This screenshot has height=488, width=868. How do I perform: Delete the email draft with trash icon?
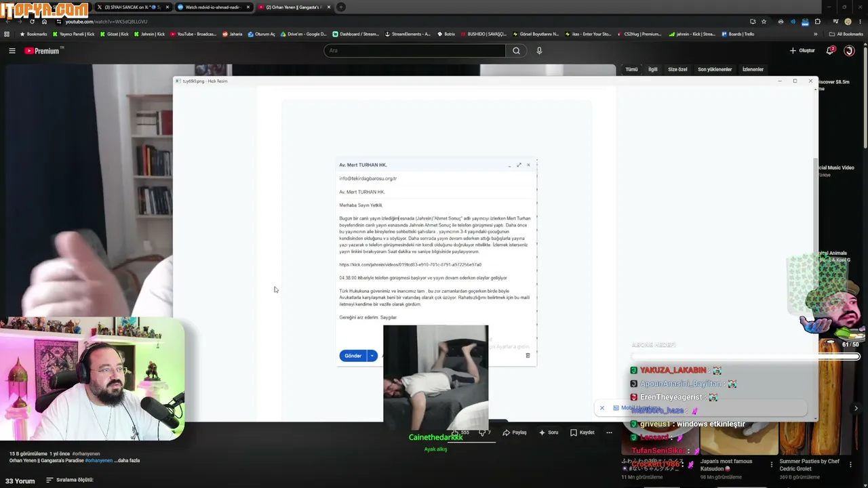528,355
